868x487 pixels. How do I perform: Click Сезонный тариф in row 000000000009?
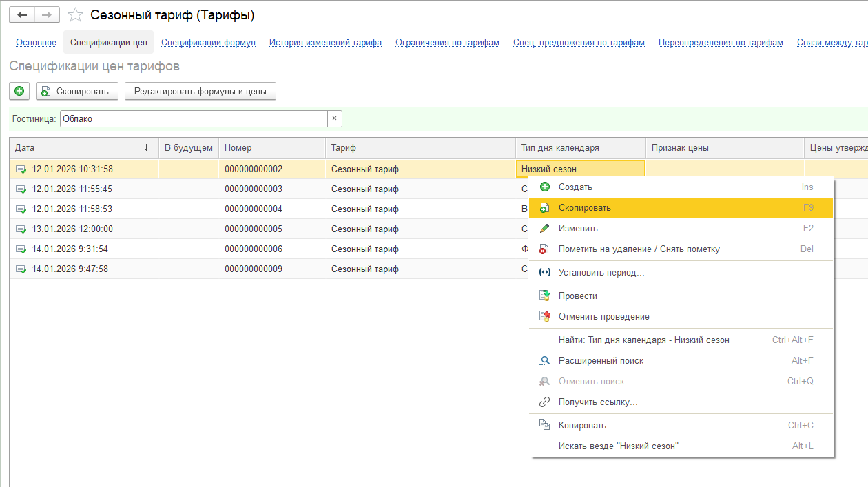pos(420,269)
